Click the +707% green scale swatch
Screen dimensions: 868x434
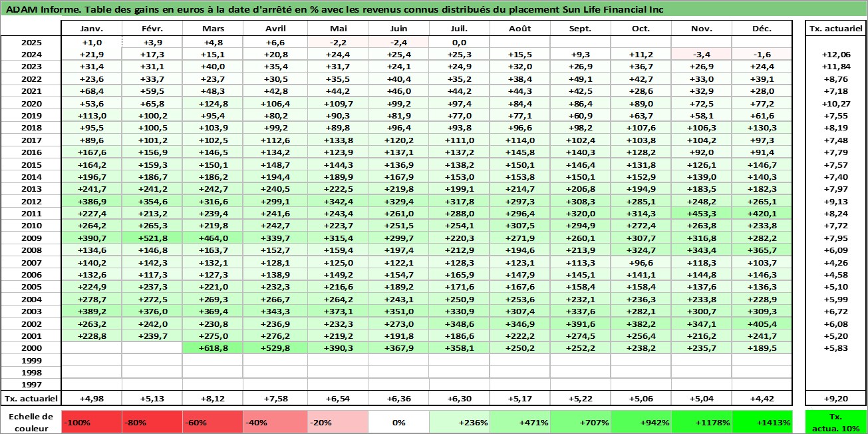581,422
